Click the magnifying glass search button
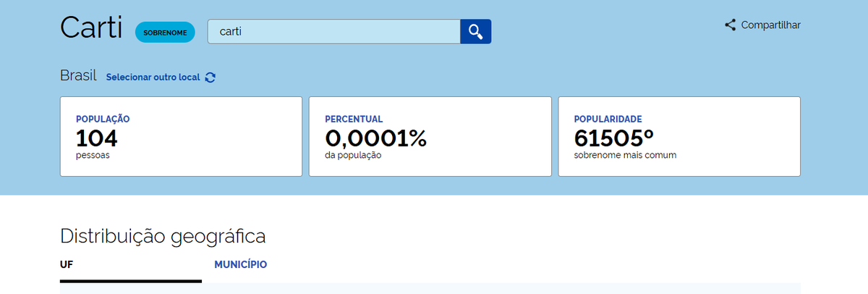Viewport: 868px width, 294px height. click(x=476, y=31)
